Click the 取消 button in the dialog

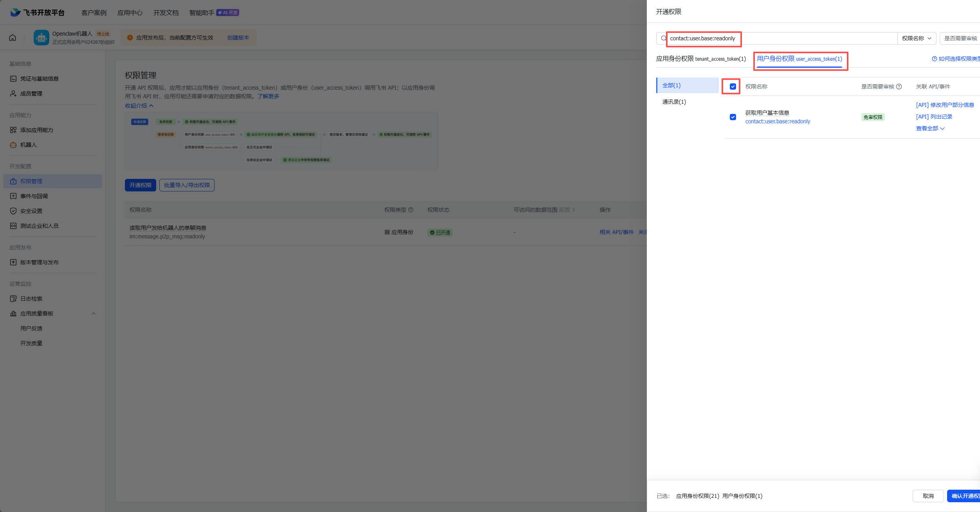(928, 496)
